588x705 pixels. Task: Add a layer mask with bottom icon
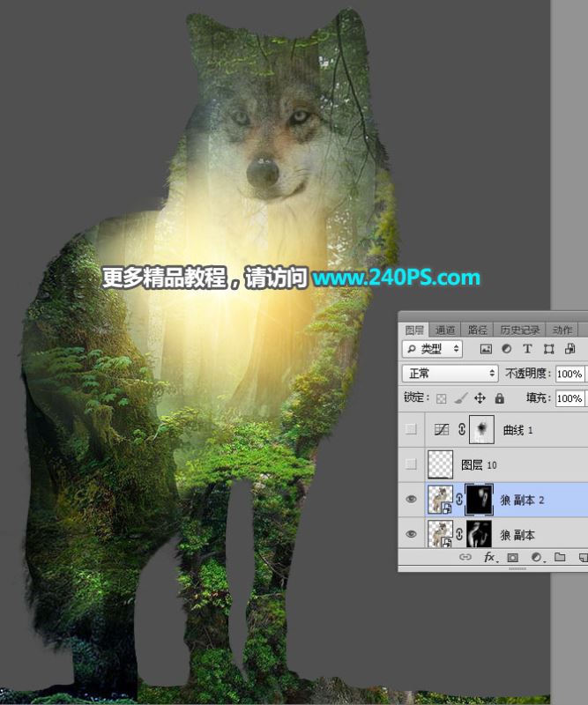click(x=512, y=558)
